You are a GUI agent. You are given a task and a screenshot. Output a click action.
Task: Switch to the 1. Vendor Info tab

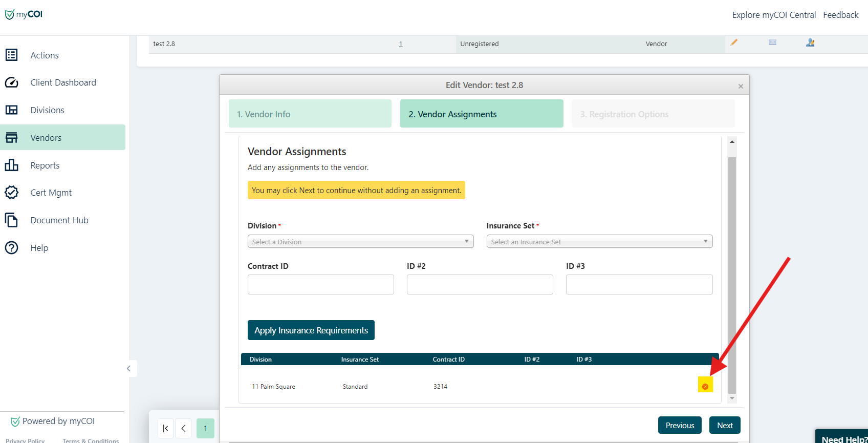point(310,114)
